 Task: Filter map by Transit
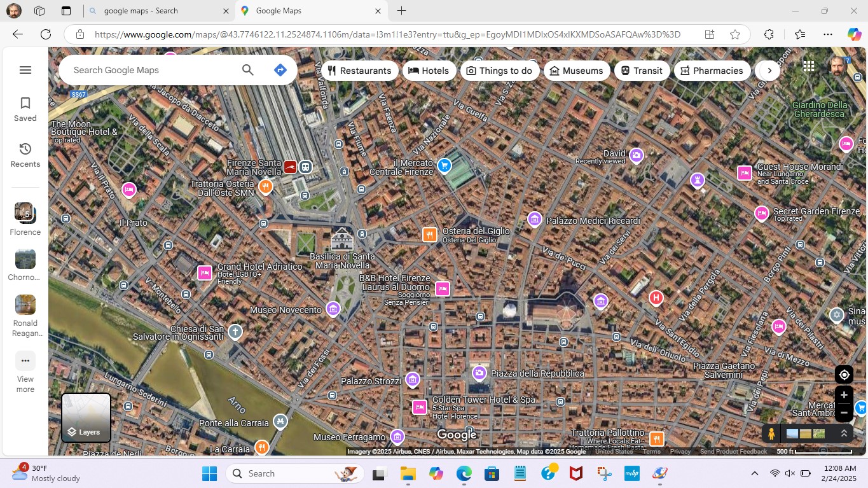[x=642, y=71]
